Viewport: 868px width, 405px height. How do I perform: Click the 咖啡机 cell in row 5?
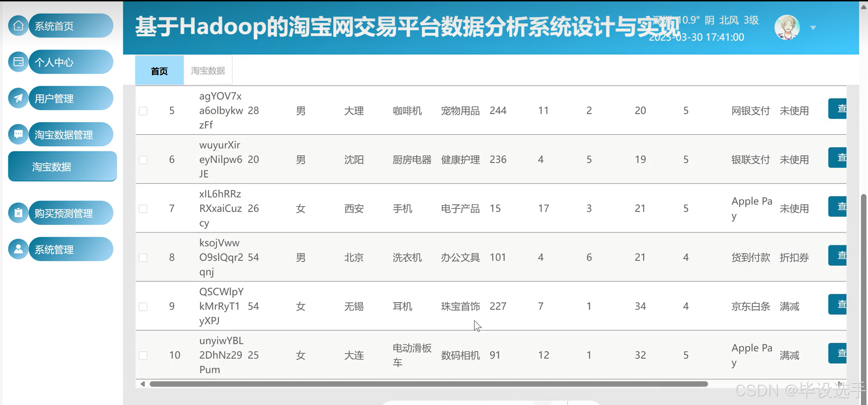click(x=407, y=111)
